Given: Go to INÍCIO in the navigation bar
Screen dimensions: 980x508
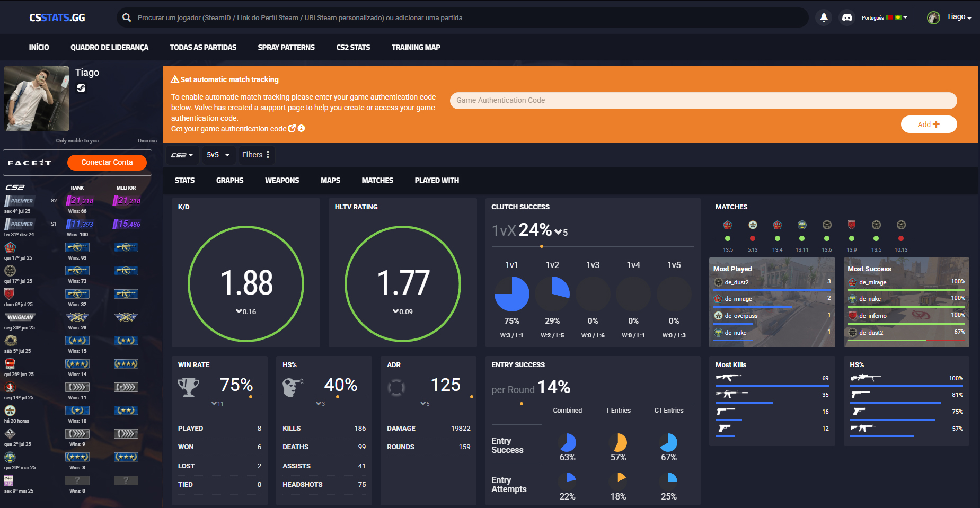Looking at the screenshot, I should (39, 47).
